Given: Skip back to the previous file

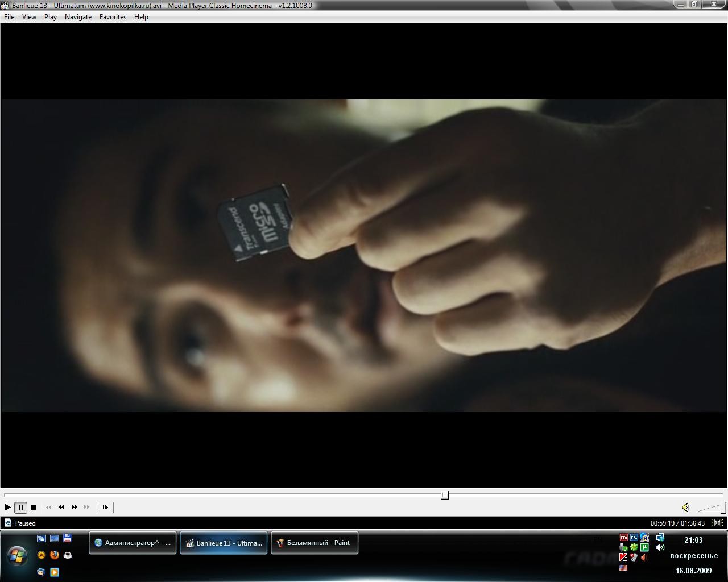Looking at the screenshot, I should (48, 507).
